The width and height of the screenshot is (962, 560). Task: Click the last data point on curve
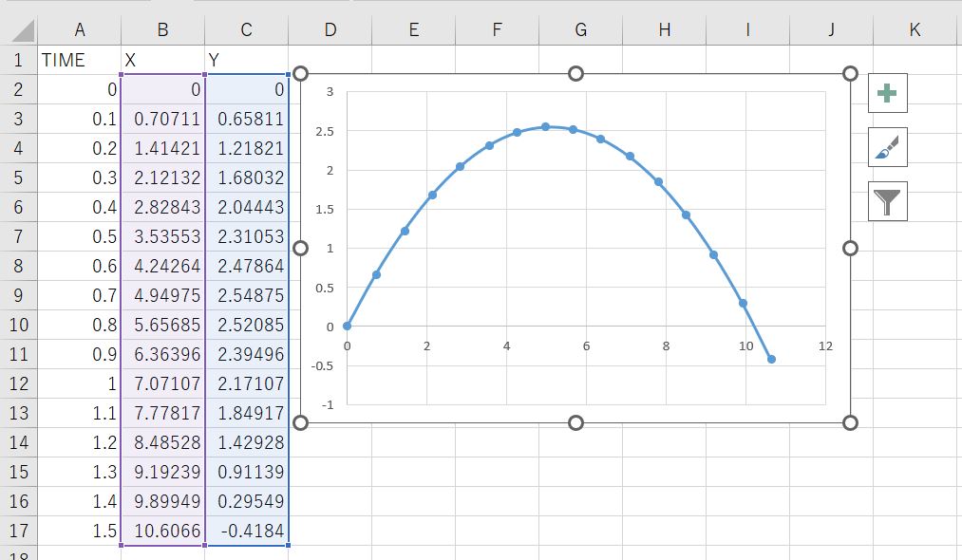[771, 359]
